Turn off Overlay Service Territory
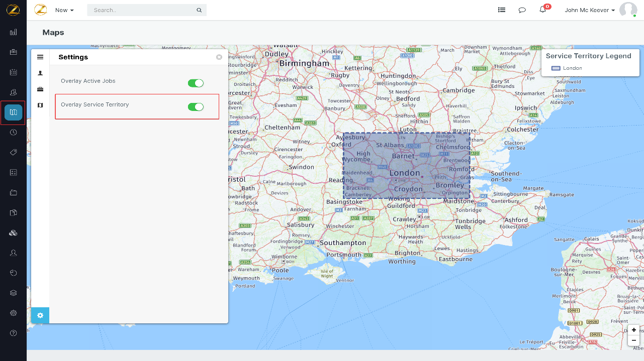The height and width of the screenshot is (361, 644). pyautogui.click(x=196, y=106)
